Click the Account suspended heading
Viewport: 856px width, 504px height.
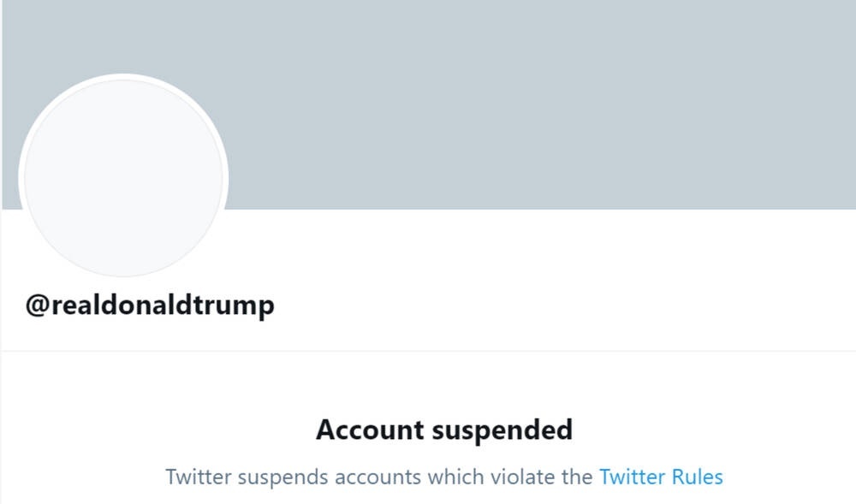445,430
